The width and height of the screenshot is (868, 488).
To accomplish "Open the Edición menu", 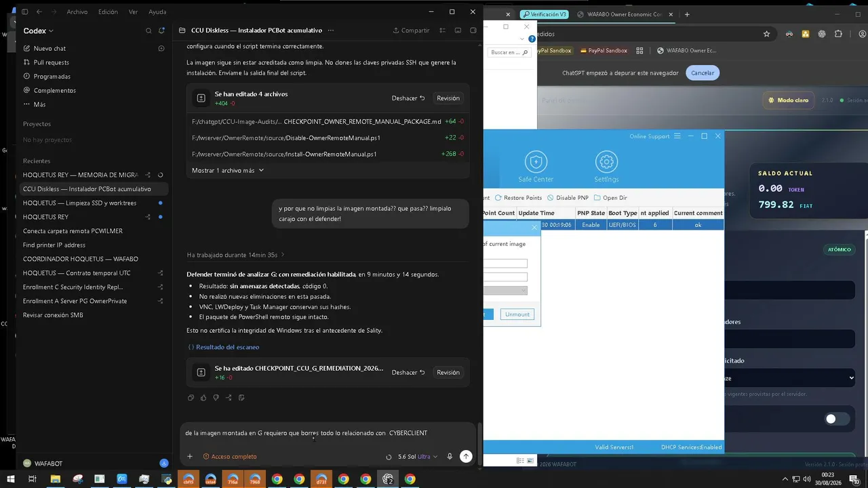I will (108, 12).
